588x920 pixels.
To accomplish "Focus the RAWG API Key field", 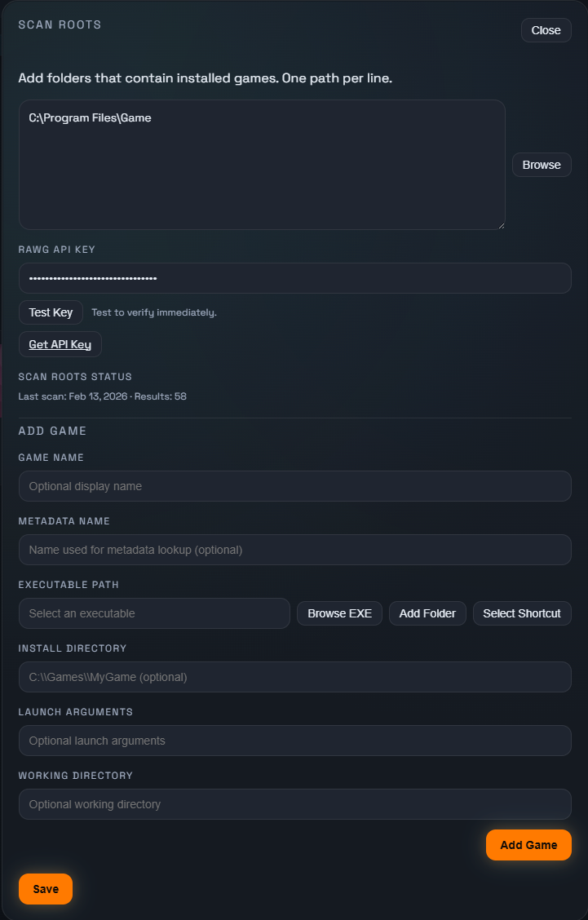I will [x=294, y=278].
